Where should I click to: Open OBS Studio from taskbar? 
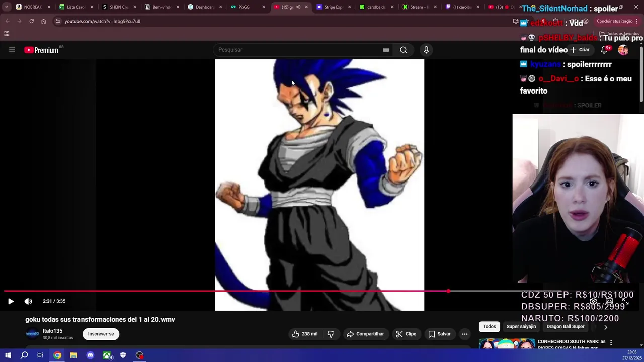[x=139, y=355]
